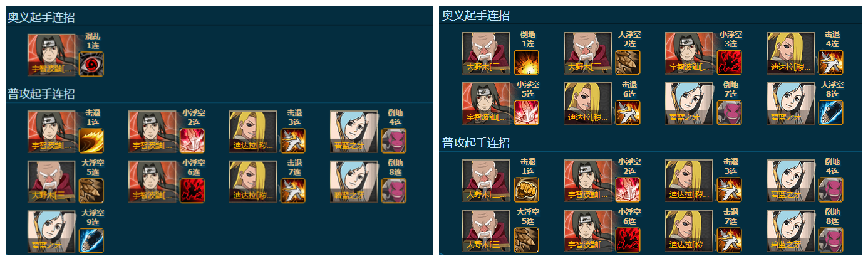This screenshot has height=261, width=868.
Task: Click the red fist 小浮空 5连 skill icon
Action: click(x=527, y=112)
